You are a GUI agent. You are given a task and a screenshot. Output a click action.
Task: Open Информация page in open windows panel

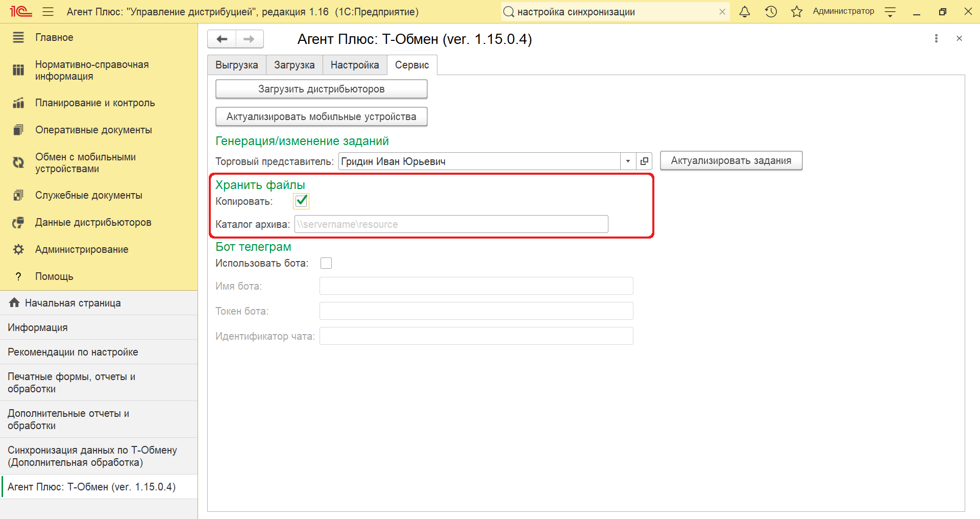99,327
